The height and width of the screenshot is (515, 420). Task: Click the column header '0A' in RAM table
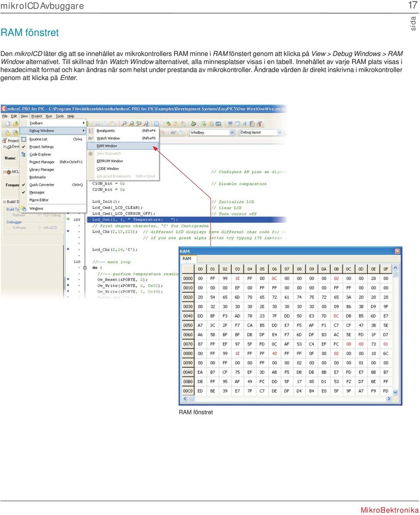click(x=324, y=269)
